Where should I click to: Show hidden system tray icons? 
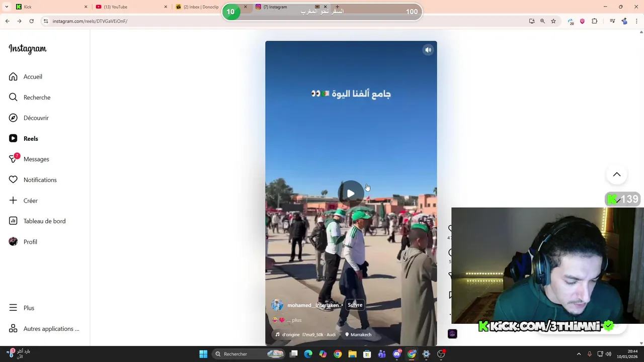pos(579,354)
